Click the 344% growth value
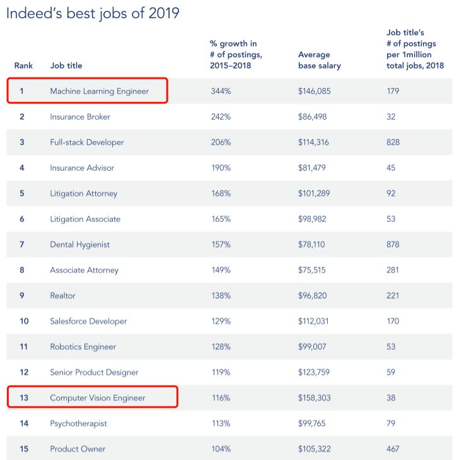 [x=221, y=91]
